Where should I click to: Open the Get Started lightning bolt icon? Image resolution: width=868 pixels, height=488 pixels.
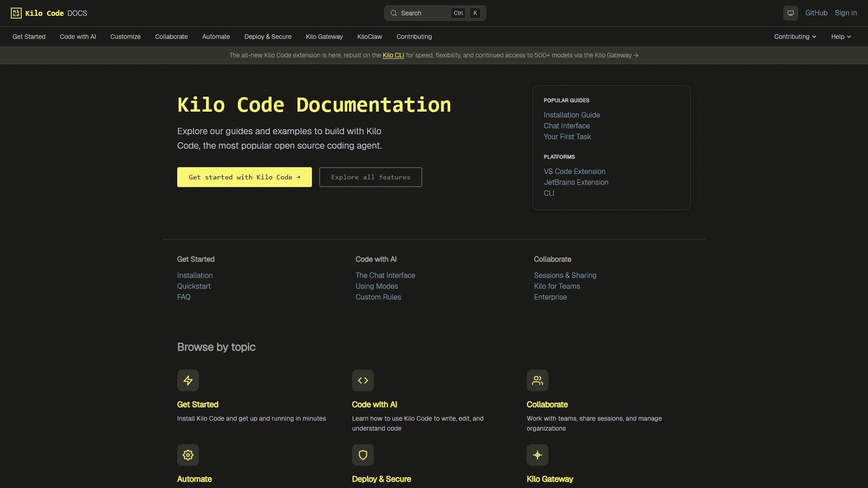pyautogui.click(x=188, y=380)
